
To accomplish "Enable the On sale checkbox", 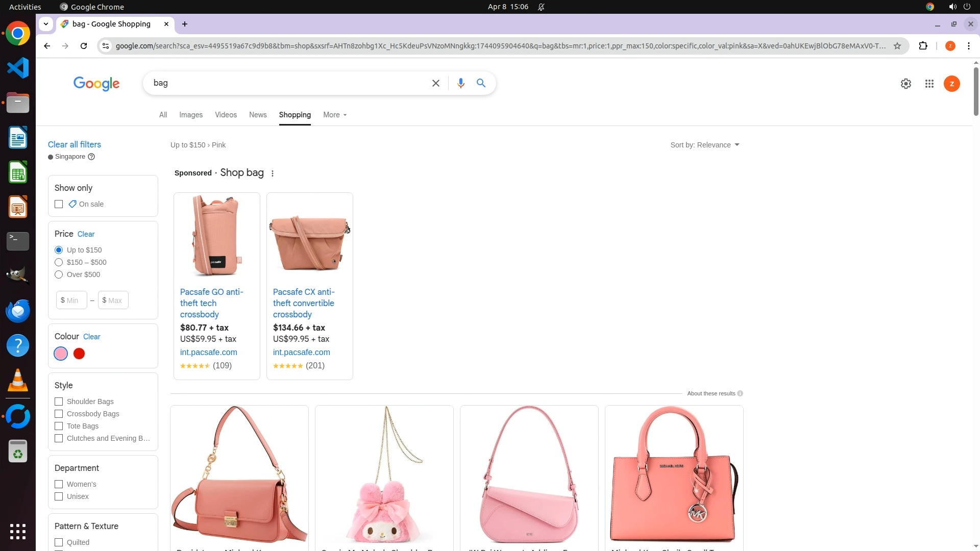I will [x=59, y=204].
